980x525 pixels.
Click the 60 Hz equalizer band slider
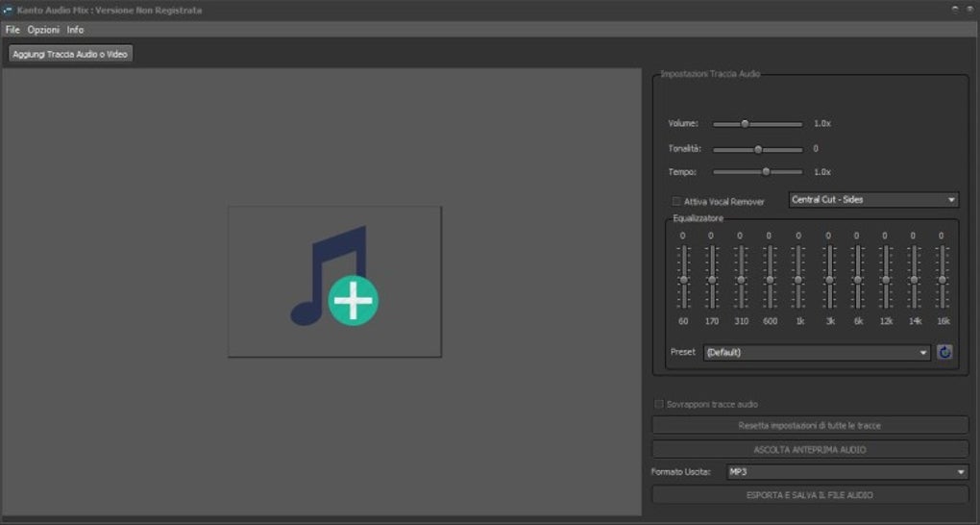[683, 279]
